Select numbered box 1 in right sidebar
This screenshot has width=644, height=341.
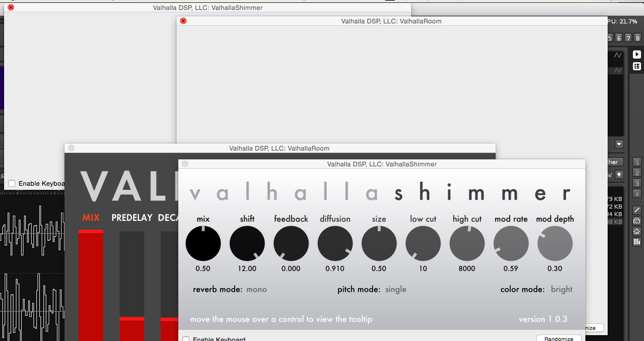point(637,162)
